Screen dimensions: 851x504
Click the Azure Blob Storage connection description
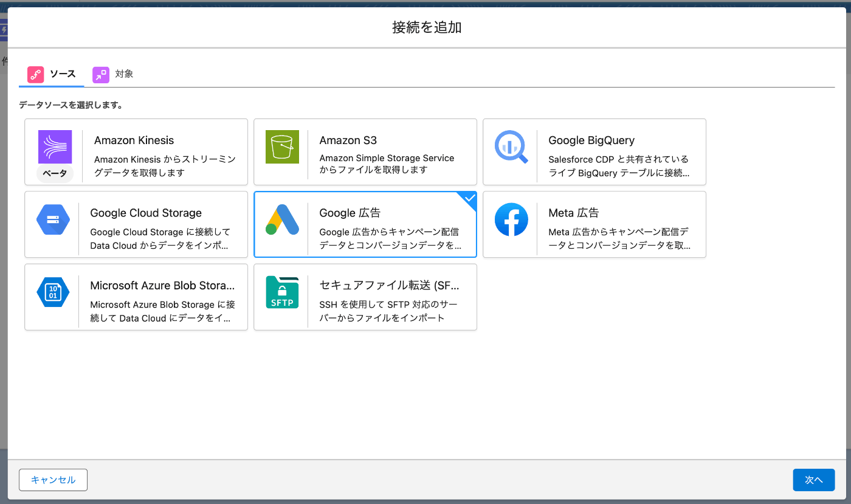162,311
